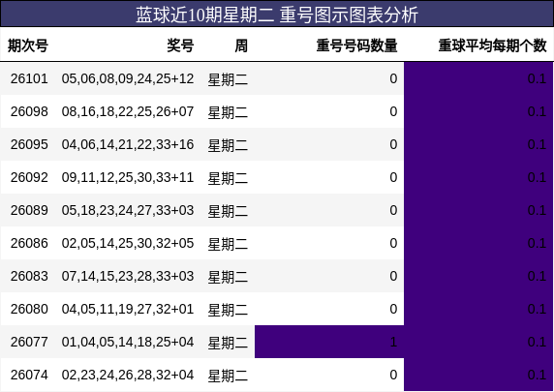554x392 pixels.
Task: Click repeat count 0 in row 26074
Action: click(393, 375)
